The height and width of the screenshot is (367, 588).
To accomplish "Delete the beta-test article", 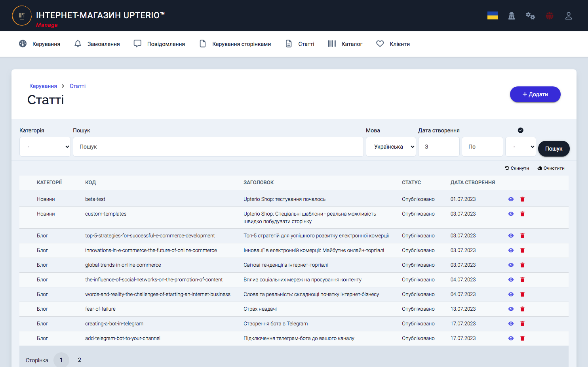I will coord(522,199).
